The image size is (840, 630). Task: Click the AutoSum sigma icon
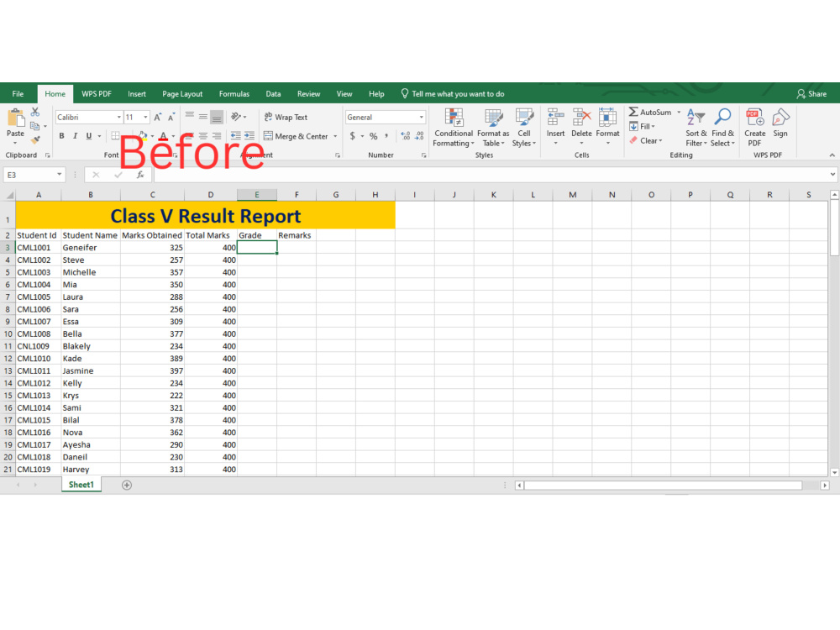633,112
